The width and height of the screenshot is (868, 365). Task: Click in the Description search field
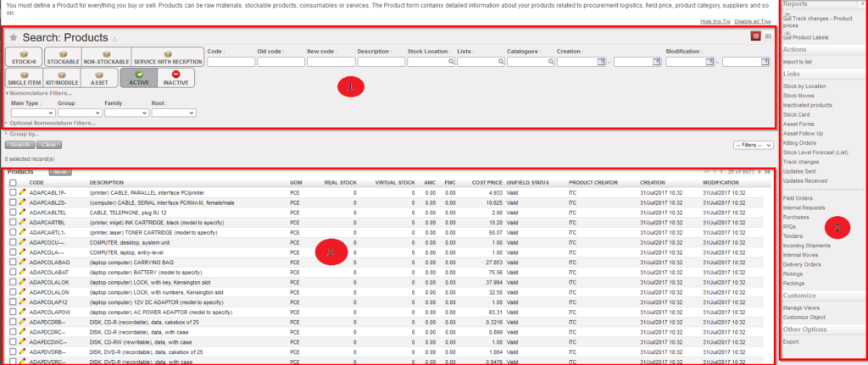click(x=381, y=62)
